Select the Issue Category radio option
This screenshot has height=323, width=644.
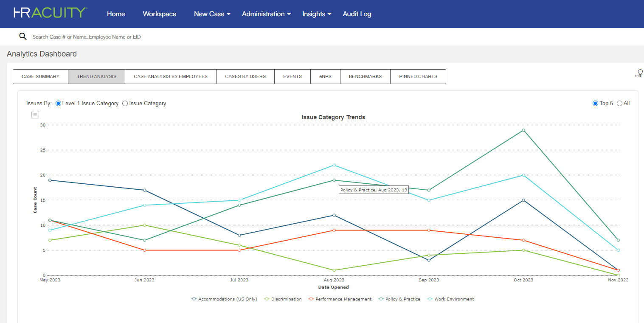point(125,103)
